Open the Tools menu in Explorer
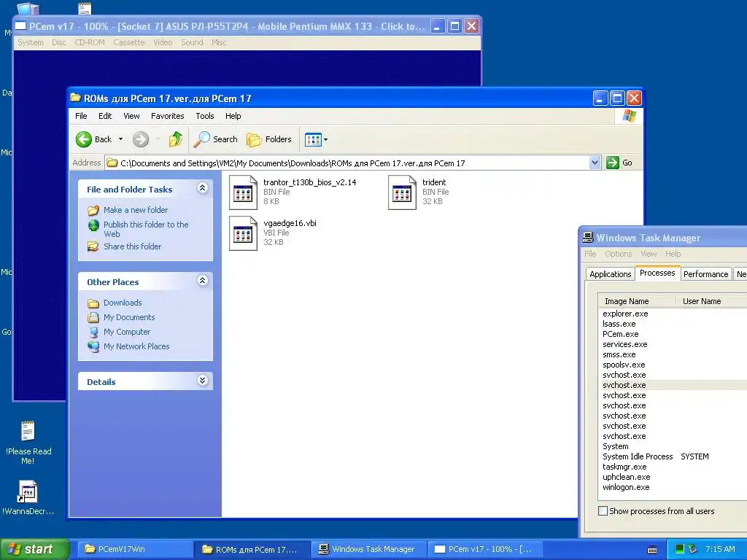 tap(205, 116)
